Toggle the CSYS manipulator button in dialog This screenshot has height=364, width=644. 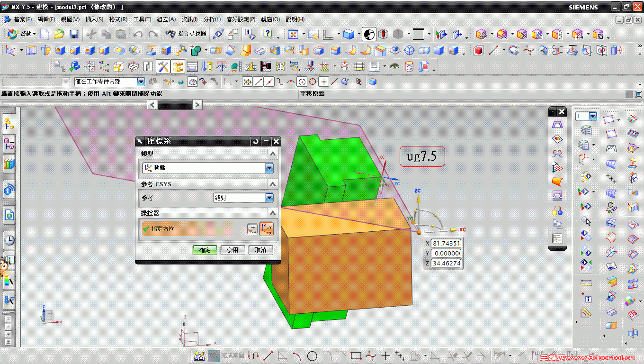267,229
